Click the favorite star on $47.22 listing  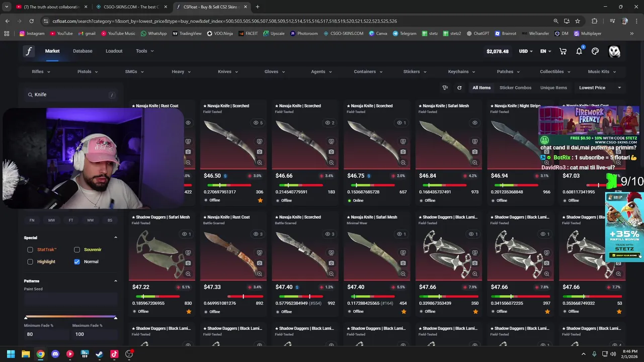coord(189,312)
